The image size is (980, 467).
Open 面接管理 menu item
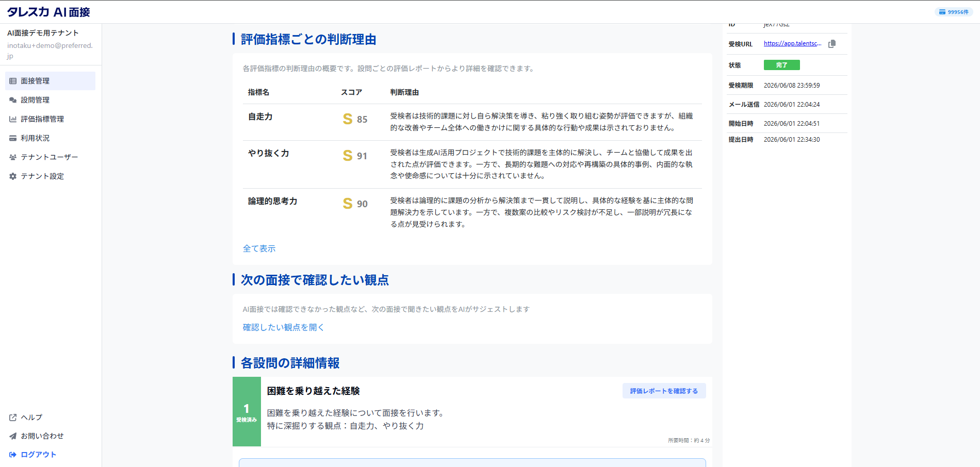tap(50, 81)
